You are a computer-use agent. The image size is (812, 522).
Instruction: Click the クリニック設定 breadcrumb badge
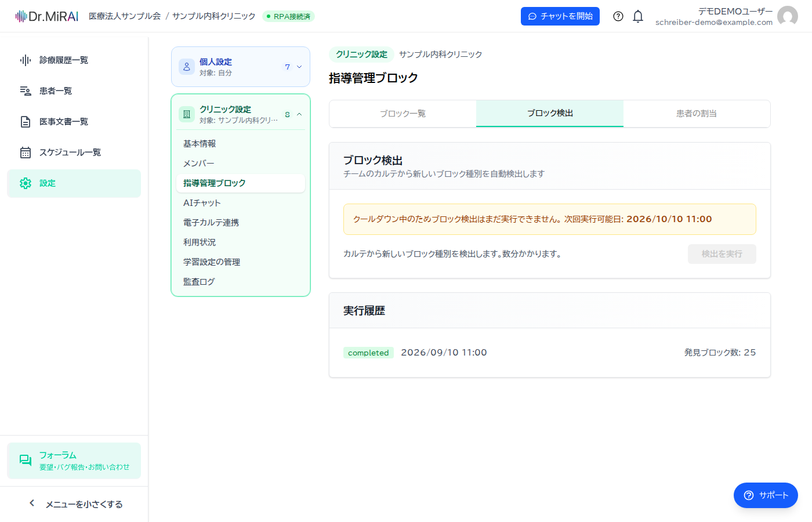(361, 55)
